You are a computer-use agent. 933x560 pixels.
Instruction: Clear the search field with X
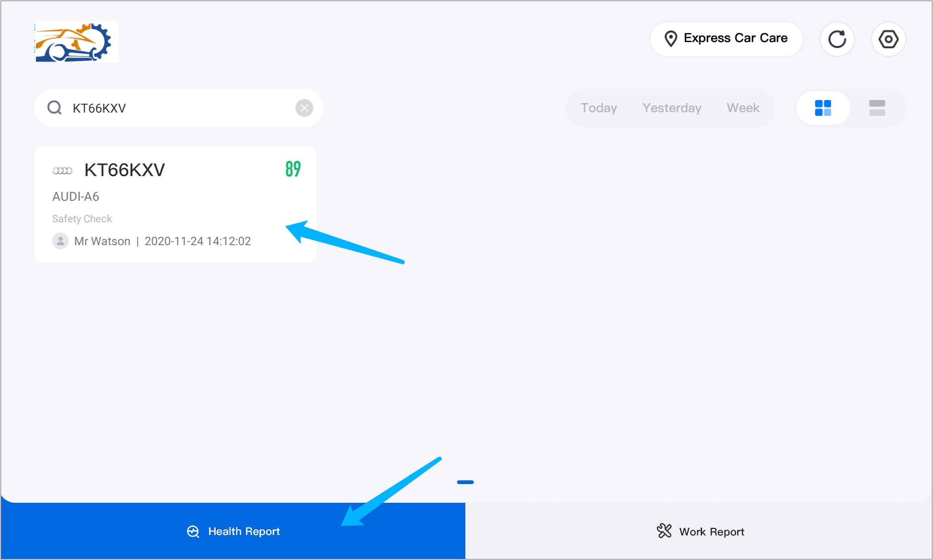304,108
